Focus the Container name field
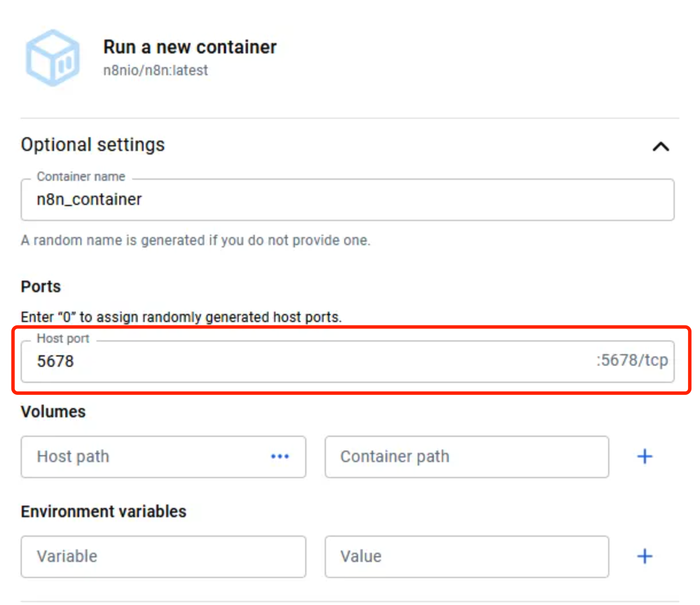This screenshot has width=700, height=605. [347, 200]
